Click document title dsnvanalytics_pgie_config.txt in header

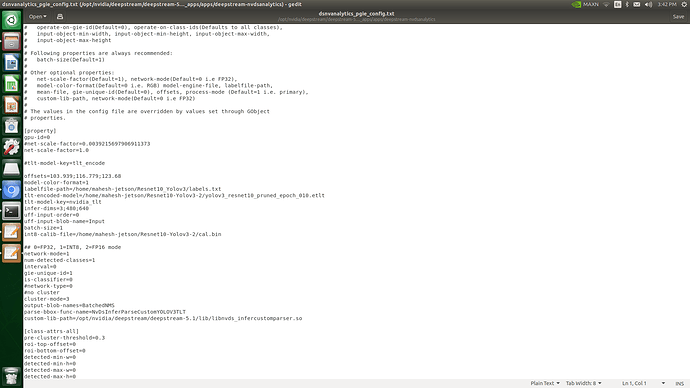[356, 14]
